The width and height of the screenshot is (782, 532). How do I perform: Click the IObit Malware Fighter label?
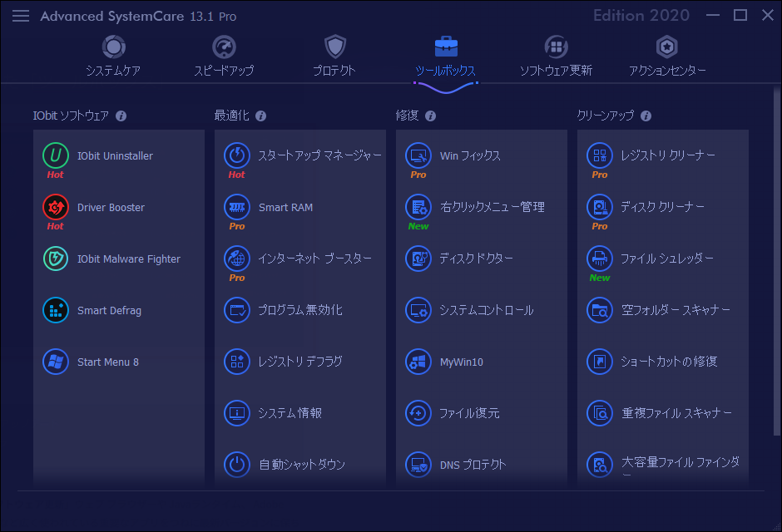[x=129, y=259]
